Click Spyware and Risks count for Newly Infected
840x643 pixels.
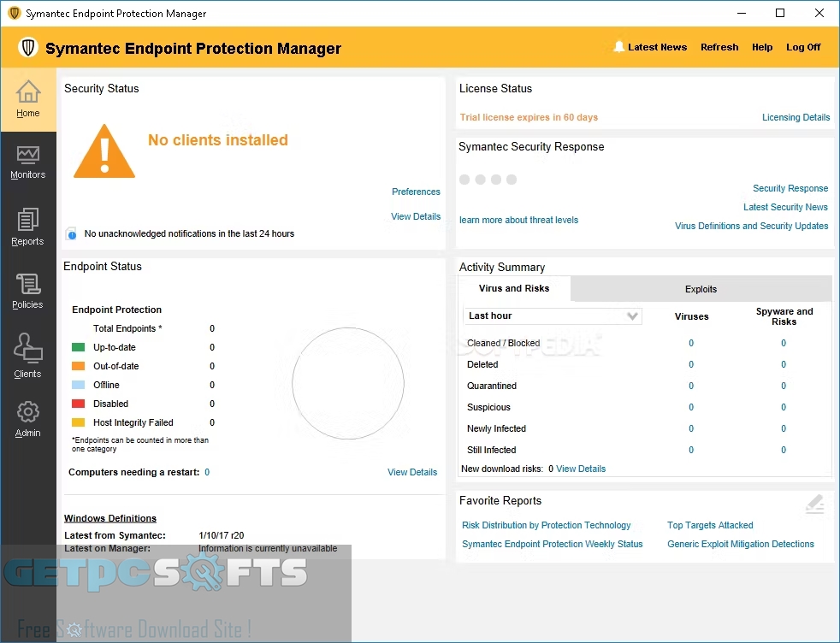click(784, 429)
